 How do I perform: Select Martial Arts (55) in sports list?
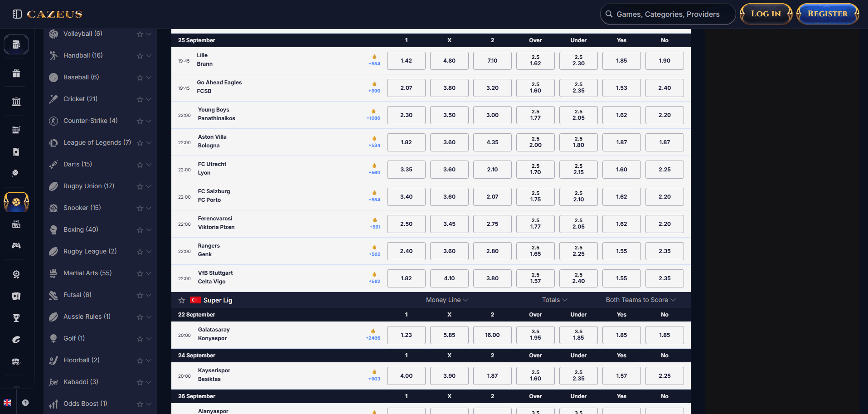(x=87, y=273)
